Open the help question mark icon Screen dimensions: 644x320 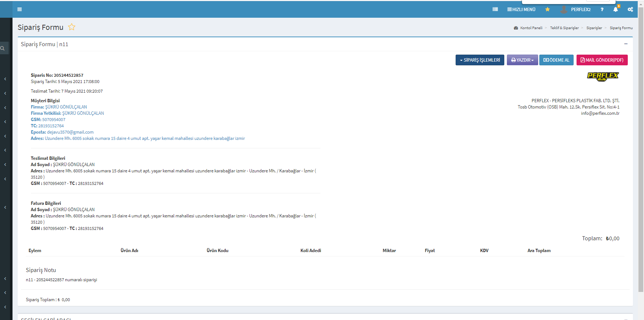pyautogui.click(x=602, y=9)
